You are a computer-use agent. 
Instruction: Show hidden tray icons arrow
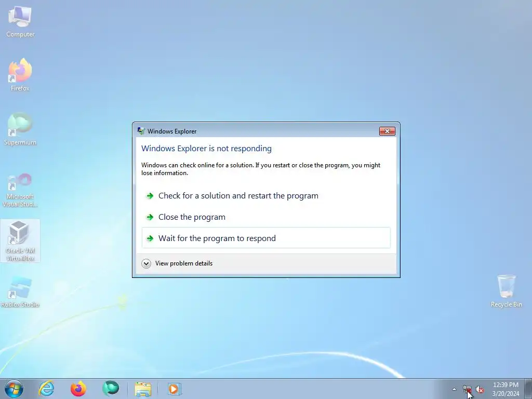tap(454, 389)
